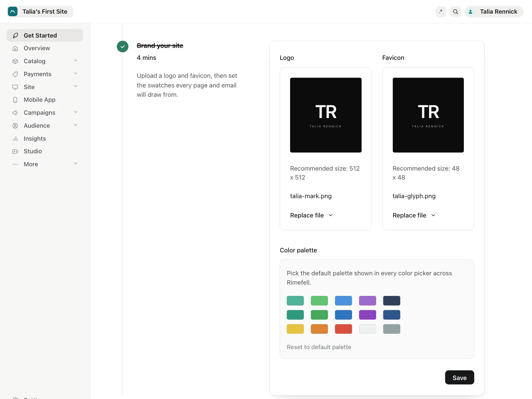Click the Favicon TR image thumbnail
This screenshot has height=399, width=532.
428,115
